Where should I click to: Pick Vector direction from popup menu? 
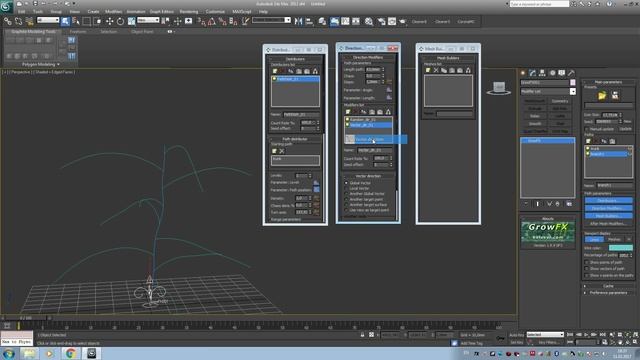pyautogui.click(x=376, y=140)
